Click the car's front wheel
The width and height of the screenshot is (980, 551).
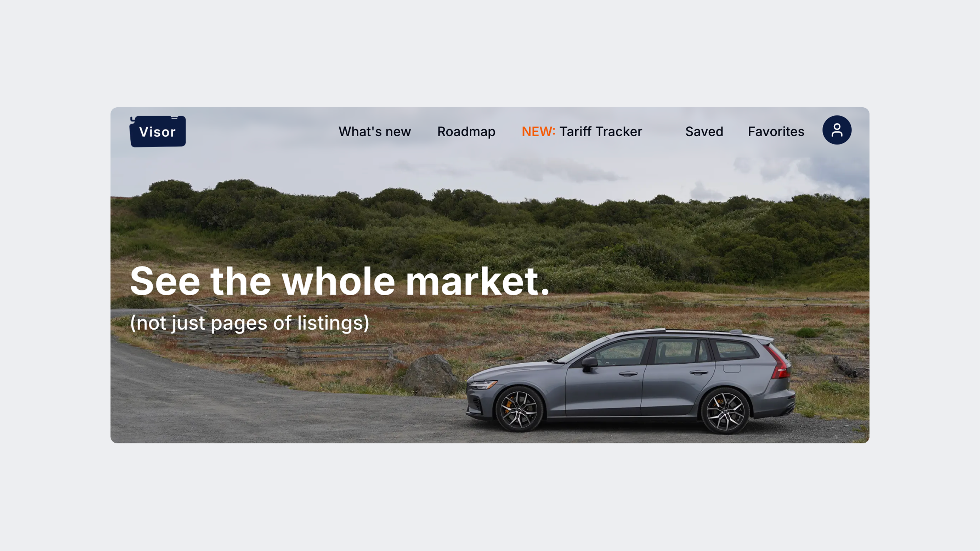click(519, 409)
